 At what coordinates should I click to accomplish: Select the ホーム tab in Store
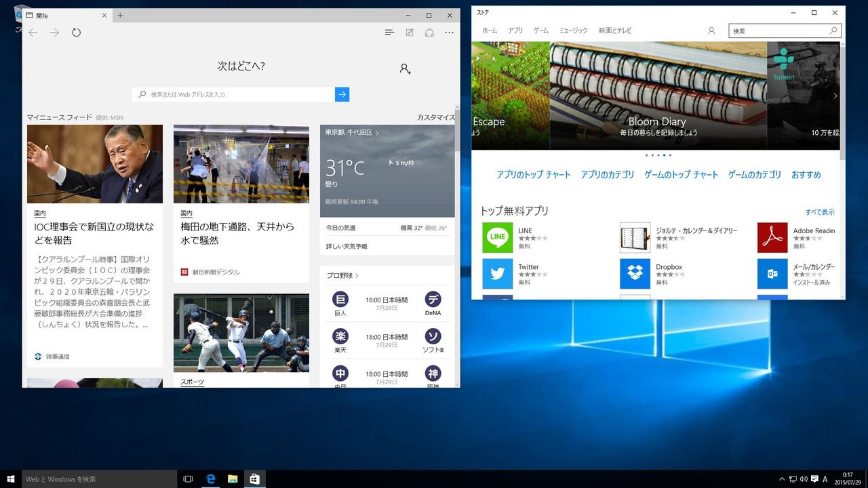(490, 30)
